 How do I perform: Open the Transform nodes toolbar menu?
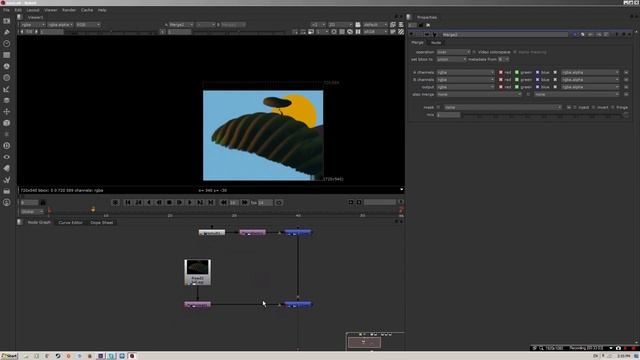(x=7, y=111)
